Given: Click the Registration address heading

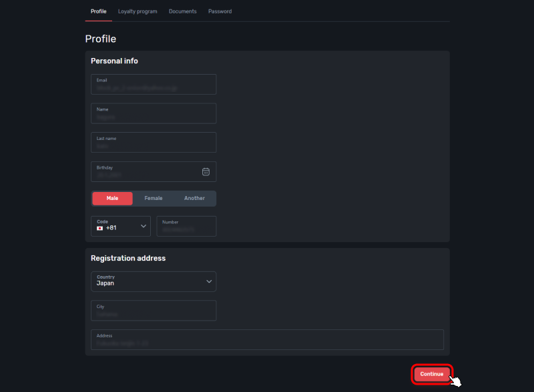Looking at the screenshot, I should pos(128,258).
